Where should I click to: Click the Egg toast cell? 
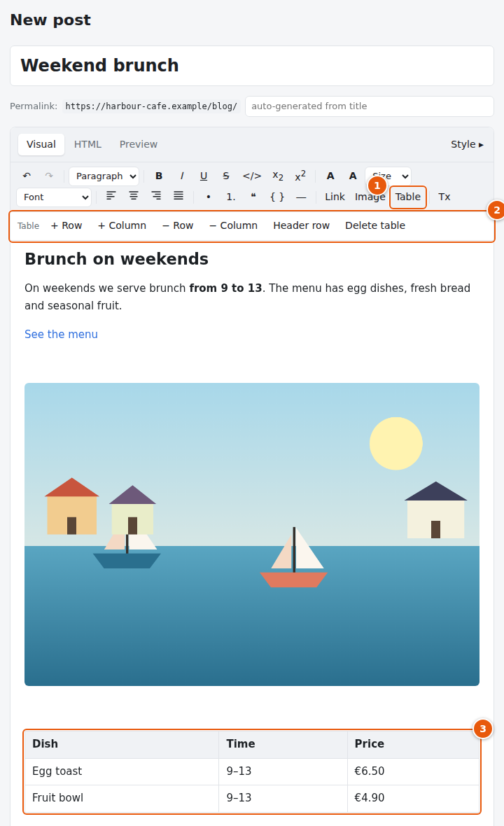click(122, 771)
